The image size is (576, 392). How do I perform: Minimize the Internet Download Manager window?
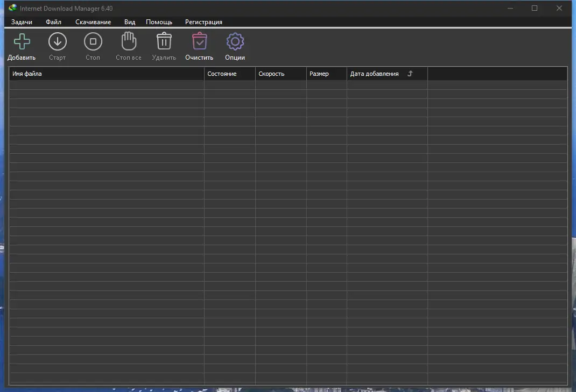coord(510,8)
